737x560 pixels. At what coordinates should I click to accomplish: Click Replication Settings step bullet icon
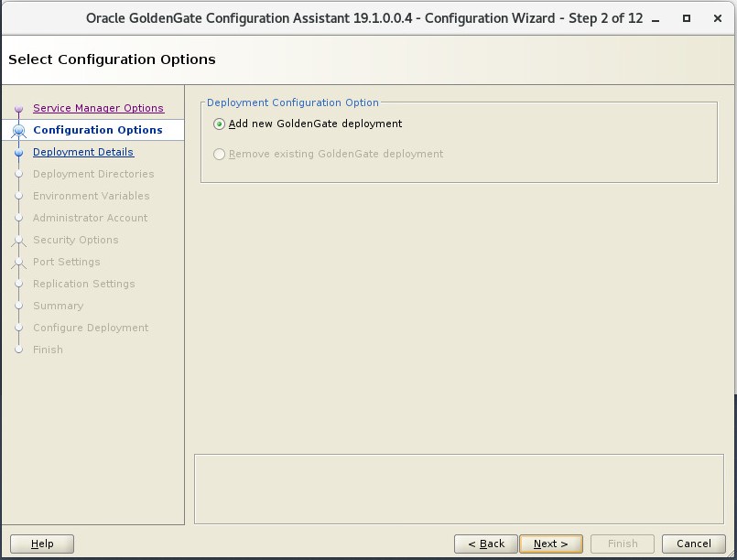pyautogui.click(x=19, y=284)
